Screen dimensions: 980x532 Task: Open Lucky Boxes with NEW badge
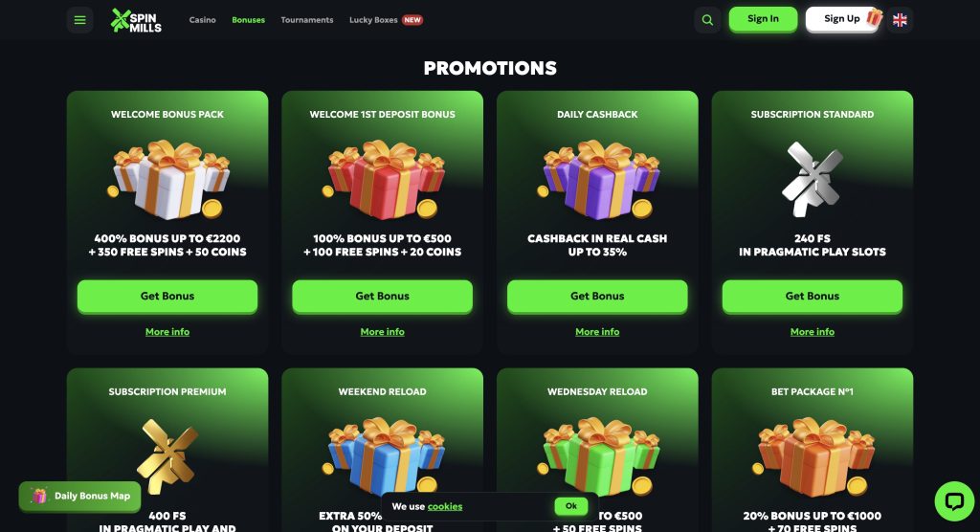[x=387, y=20]
